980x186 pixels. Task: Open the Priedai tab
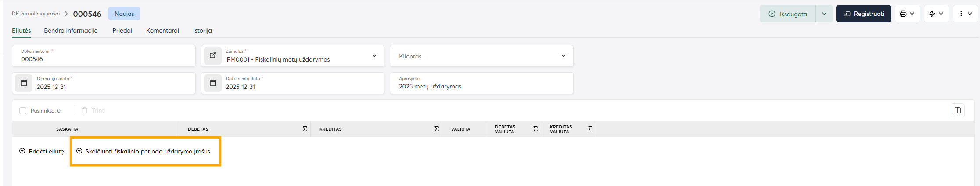[122, 30]
